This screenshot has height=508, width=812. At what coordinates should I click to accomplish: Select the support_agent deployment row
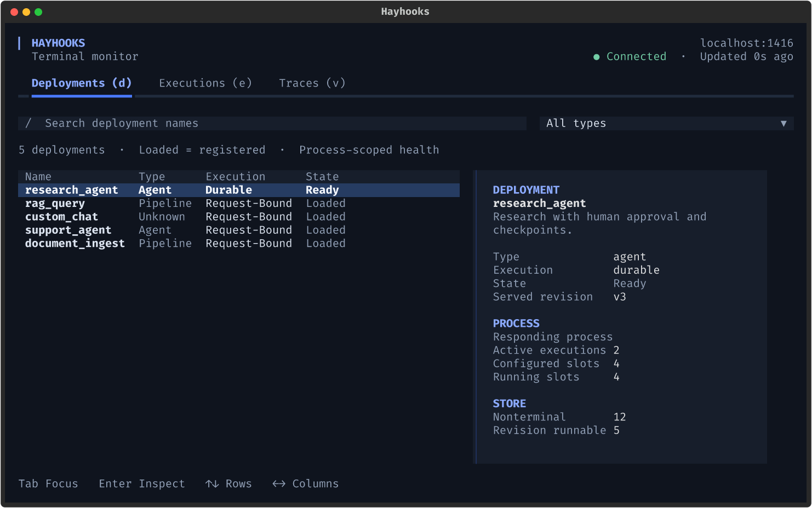[x=239, y=230]
